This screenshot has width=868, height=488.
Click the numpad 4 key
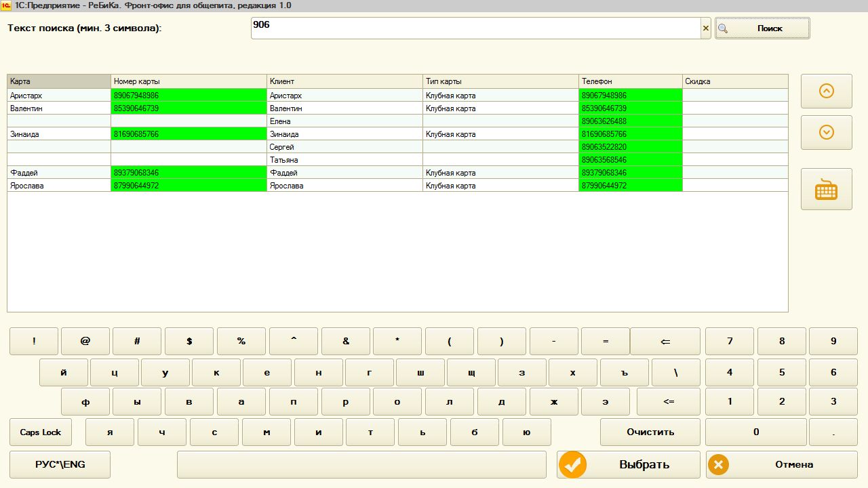(x=730, y=372)
